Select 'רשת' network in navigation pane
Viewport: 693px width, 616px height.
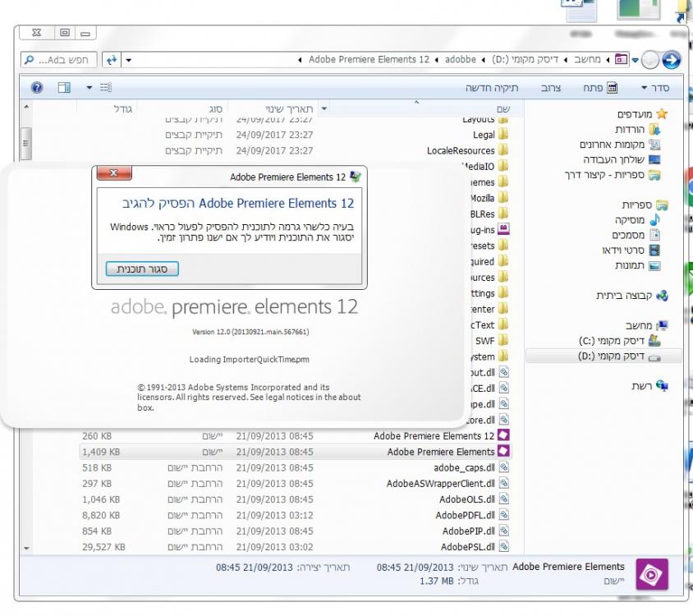642,386
